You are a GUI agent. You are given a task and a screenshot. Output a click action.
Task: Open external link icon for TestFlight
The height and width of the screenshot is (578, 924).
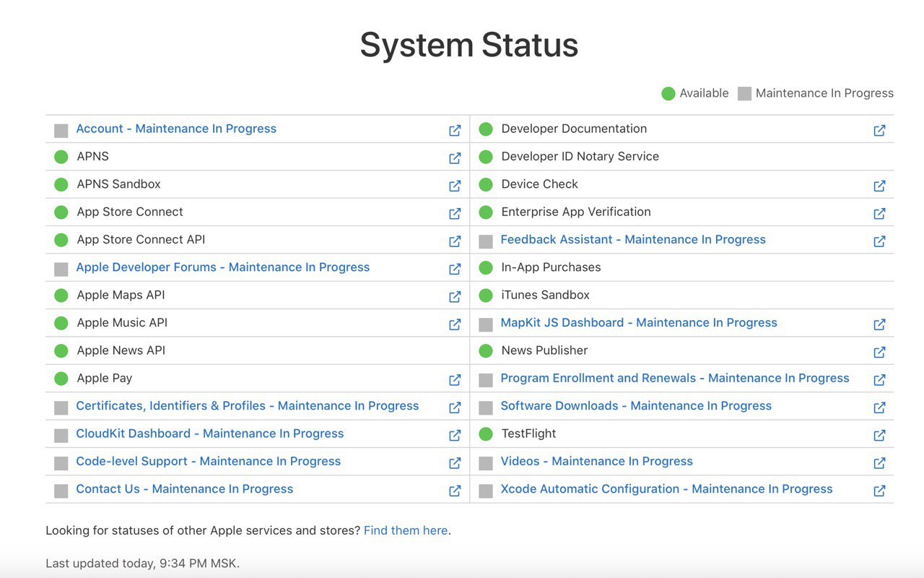879,435
